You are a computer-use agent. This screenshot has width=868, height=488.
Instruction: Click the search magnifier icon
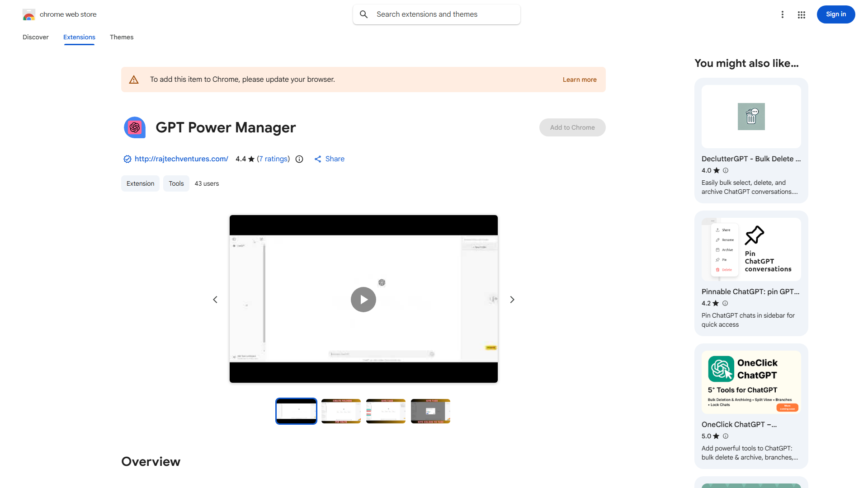point(364,14)
